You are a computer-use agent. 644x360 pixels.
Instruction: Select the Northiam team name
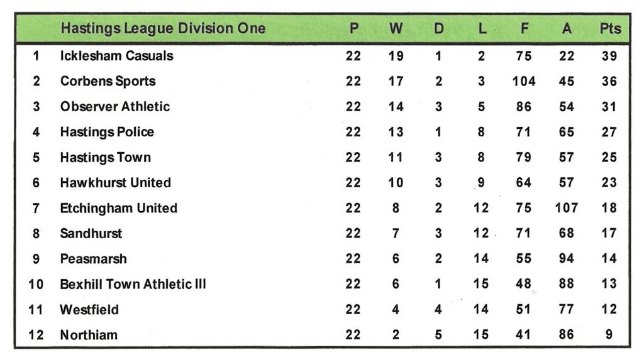(89, 335)
